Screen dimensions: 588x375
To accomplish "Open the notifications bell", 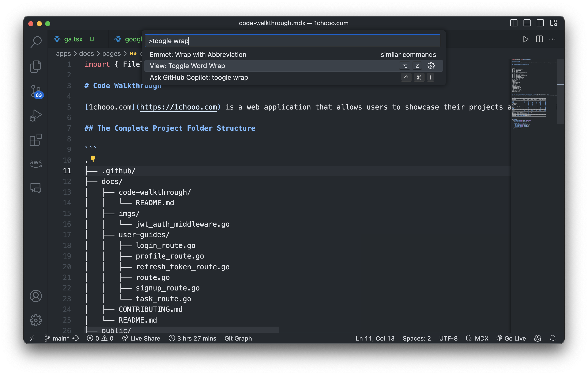I will [x=553, y=338].
